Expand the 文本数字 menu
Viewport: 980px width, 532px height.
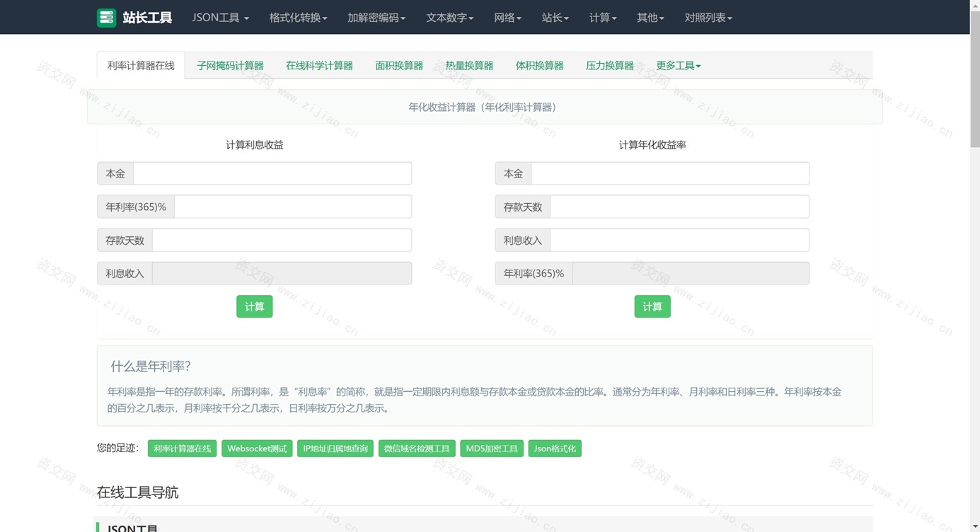click(450, 18)
